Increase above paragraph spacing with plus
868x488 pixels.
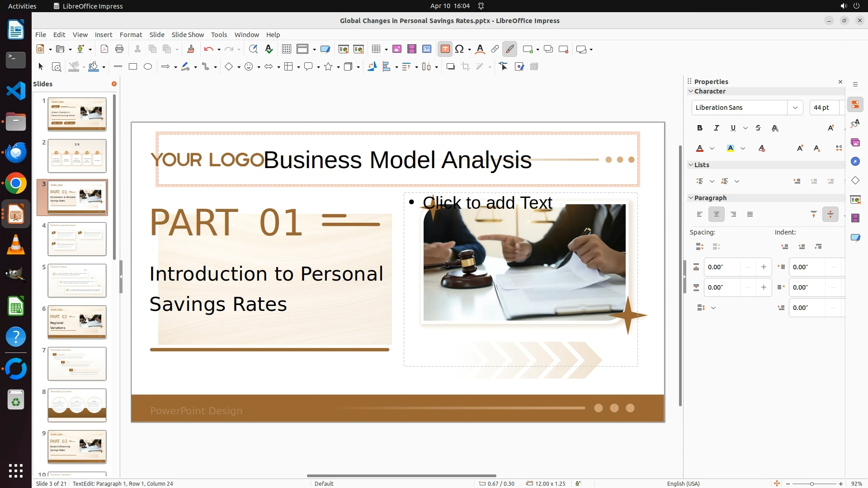coord(764,267)
